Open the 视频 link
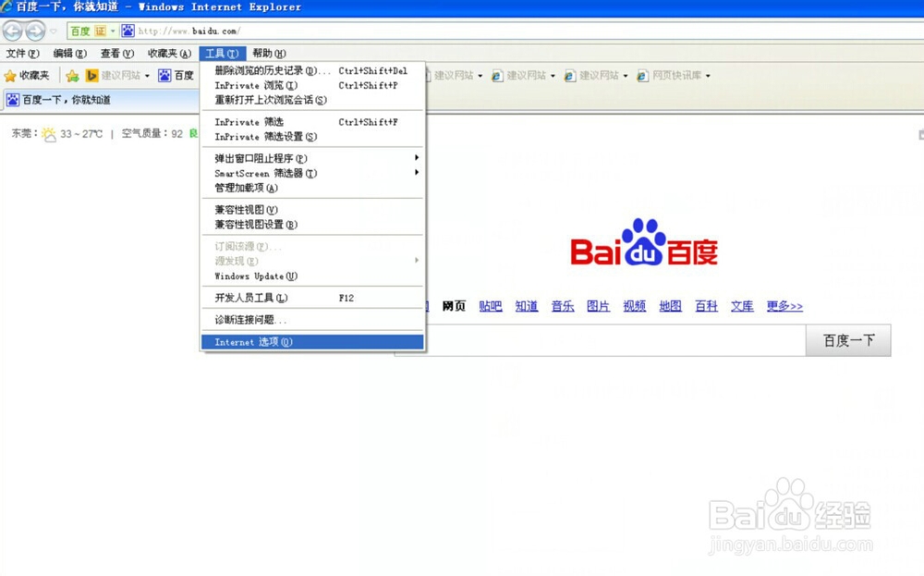This screenshot has width=924, height=576. coord(635,306)
